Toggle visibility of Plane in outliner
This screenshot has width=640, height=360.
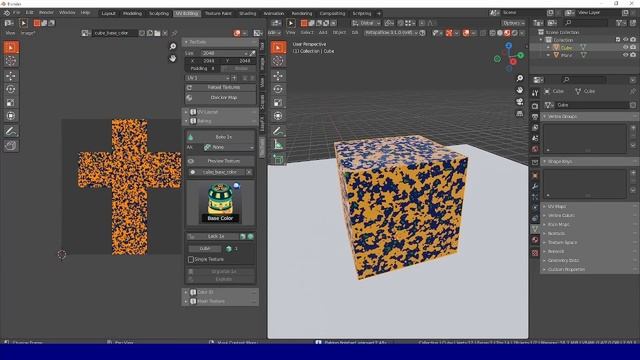(625, 55)
